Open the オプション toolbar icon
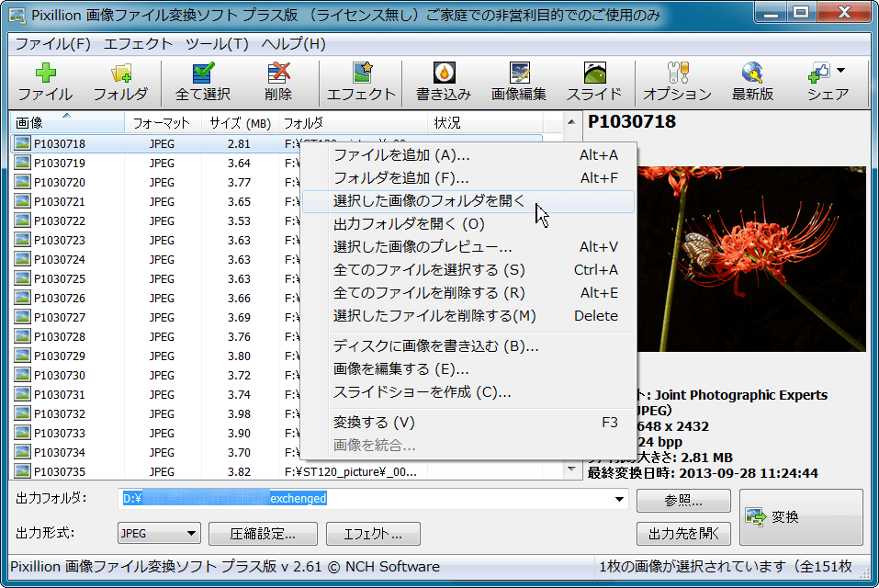This screenshot has height=588, width=879. click(677, 82)
